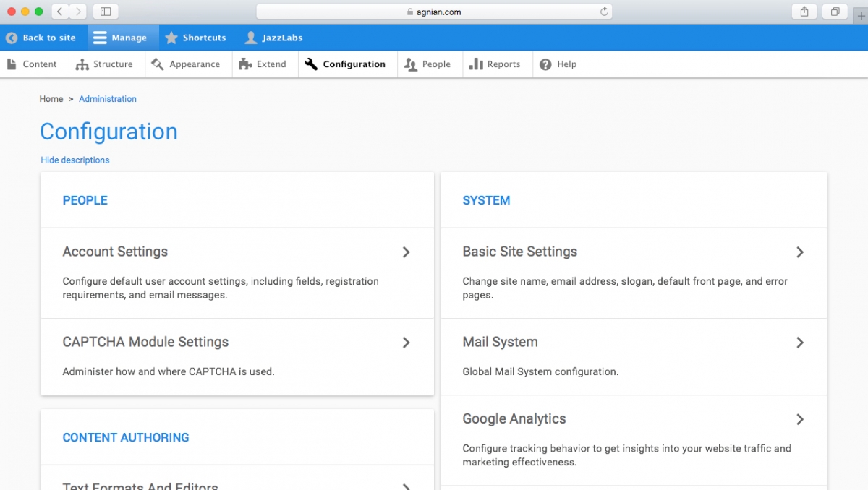
Task: Click the Manage hamburger icon
Action: tap(100, 38)
